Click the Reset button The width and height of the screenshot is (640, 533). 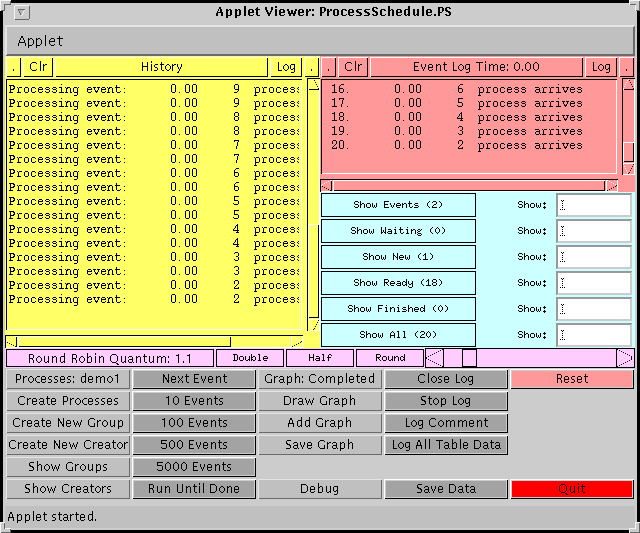(x=572, y=379)
